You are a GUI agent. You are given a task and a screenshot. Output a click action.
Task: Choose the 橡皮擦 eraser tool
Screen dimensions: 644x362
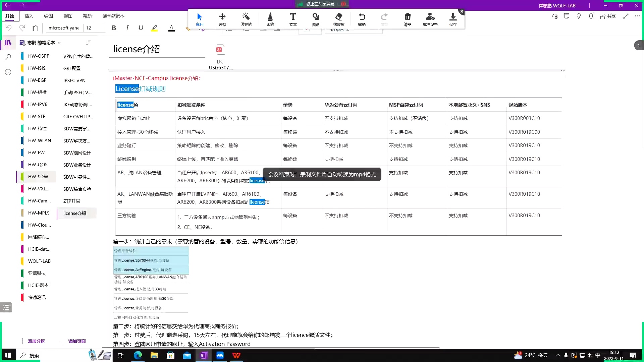(339, 19)
